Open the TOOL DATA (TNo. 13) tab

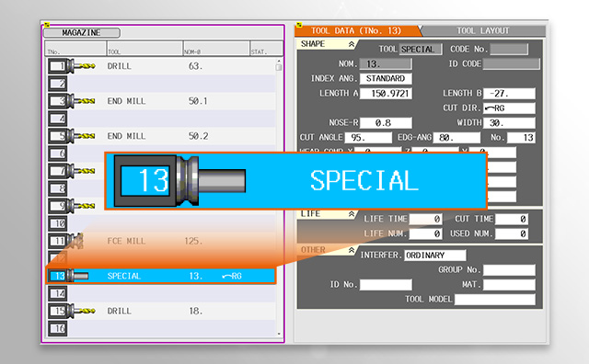click(x=356, y=30)
